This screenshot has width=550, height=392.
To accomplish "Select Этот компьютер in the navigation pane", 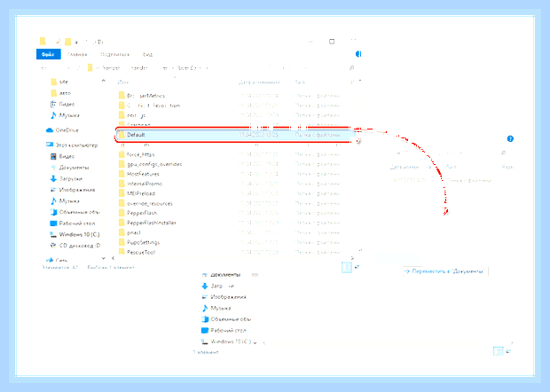I will pos(72,145).
